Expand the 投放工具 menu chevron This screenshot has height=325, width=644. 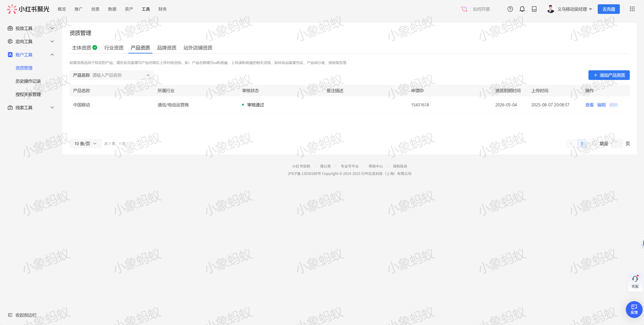click(52, 28)
